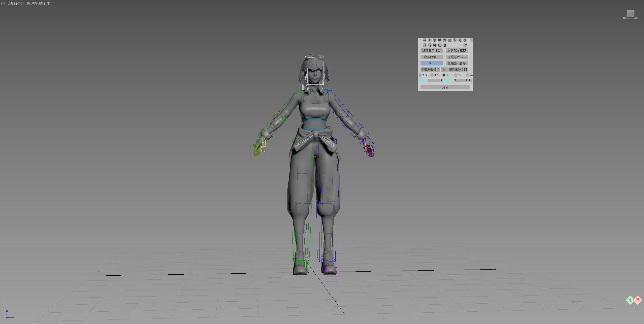
Task: Click the 隐藏显示模型 button
Action: tap(431, 51)
